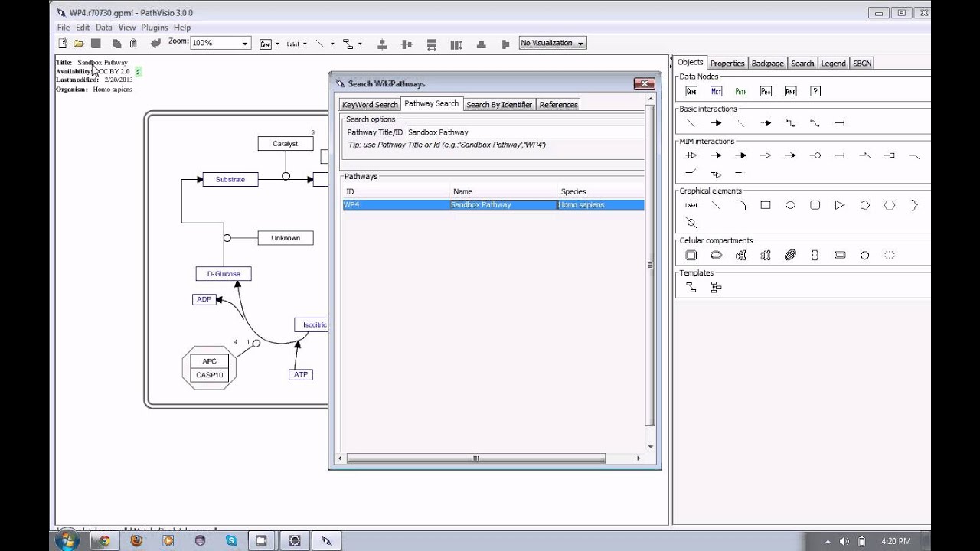Switch to the References tab in search dialog
The width and height of the screenshot is (980, 551).
click(558, 105)
